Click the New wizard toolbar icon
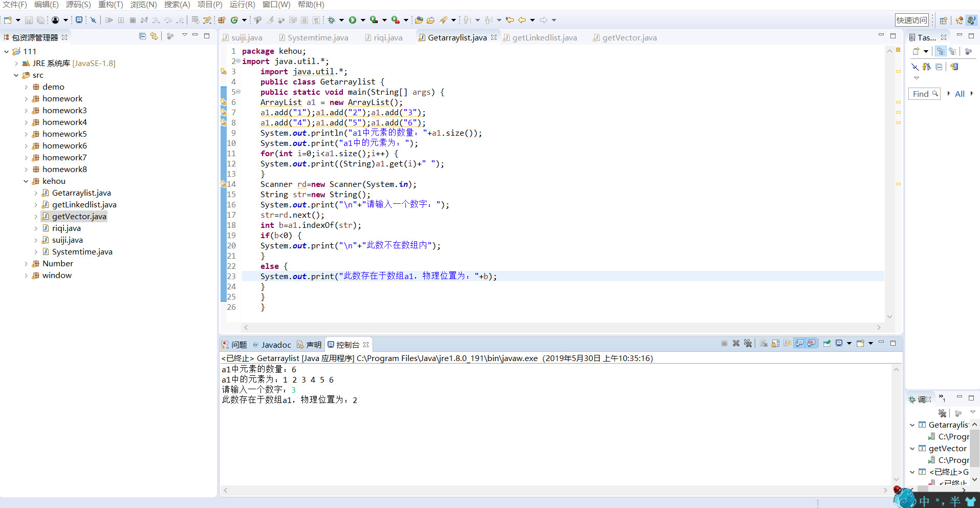The image size is (980, 508). tap(8, 20)
